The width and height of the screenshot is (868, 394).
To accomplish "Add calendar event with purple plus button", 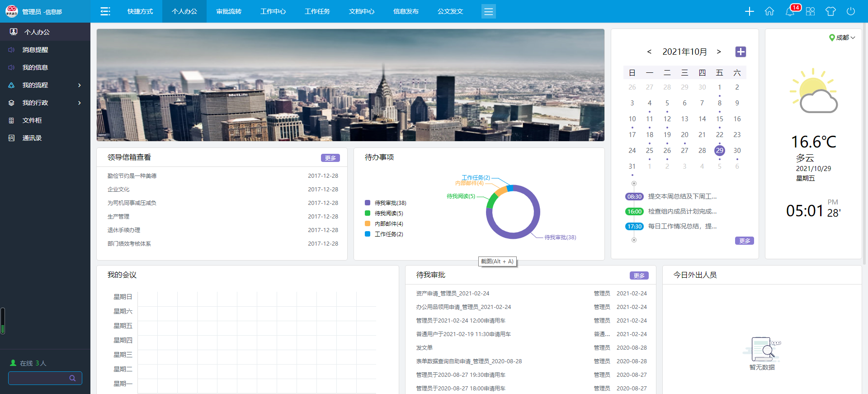I will coord(741,52).
